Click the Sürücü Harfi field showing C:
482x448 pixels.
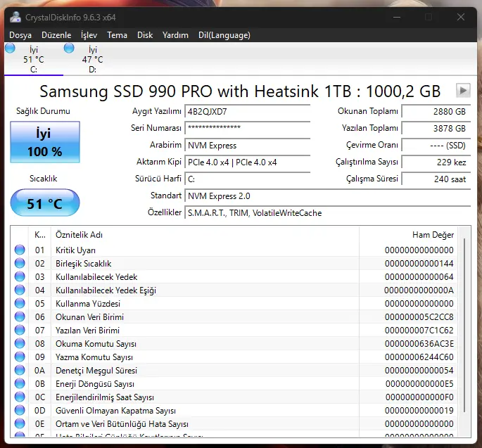point(247,179)
